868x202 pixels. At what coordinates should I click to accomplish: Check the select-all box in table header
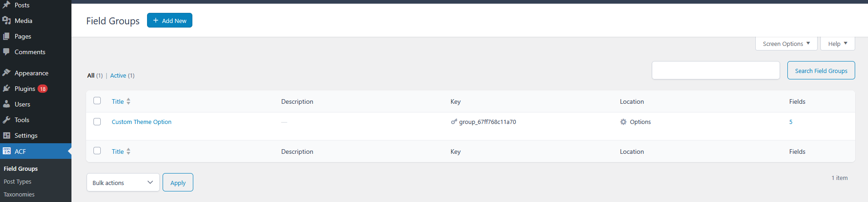[x=97, y=101]
